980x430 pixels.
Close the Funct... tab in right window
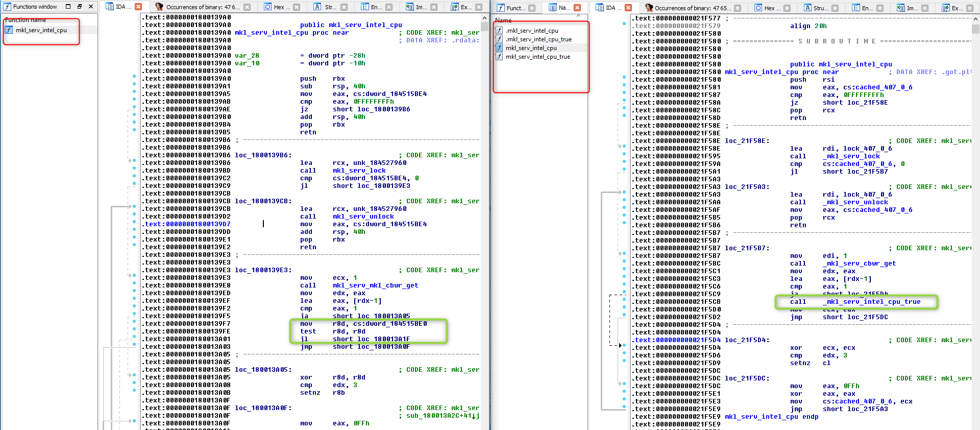532,8
